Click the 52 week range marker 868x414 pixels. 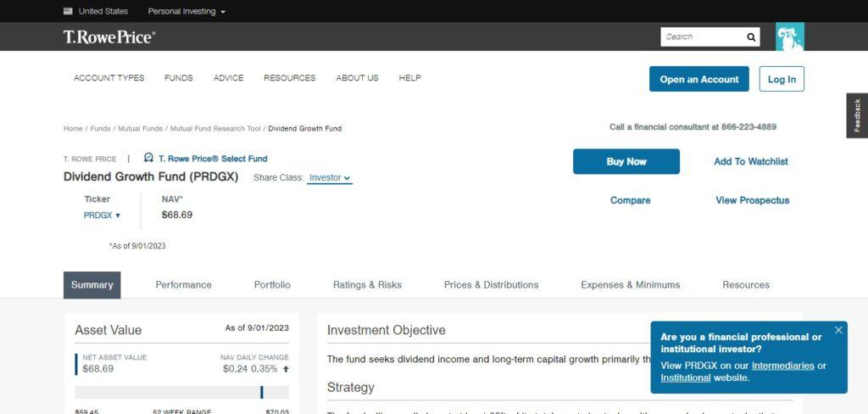click(x=261, y=393)
